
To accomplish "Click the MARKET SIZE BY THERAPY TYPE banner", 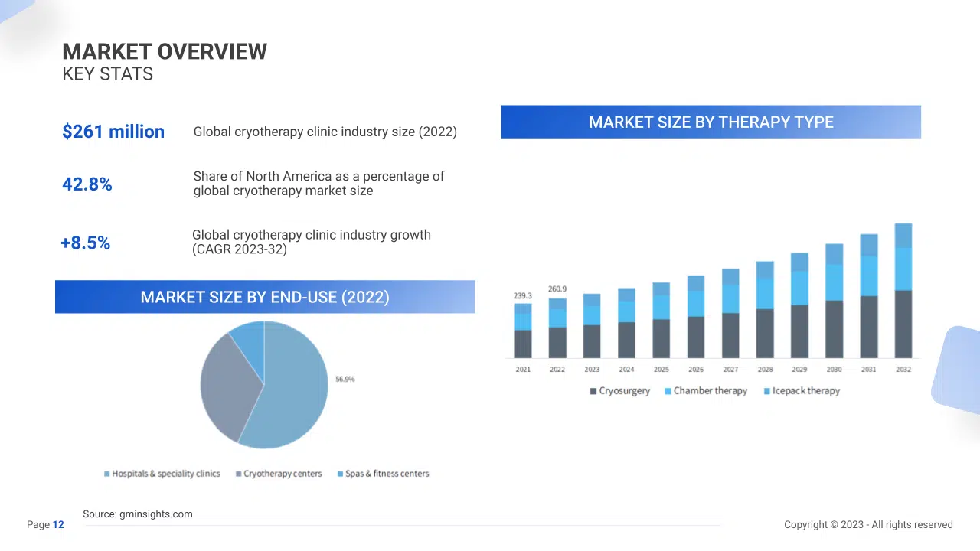I will point(710,122).
